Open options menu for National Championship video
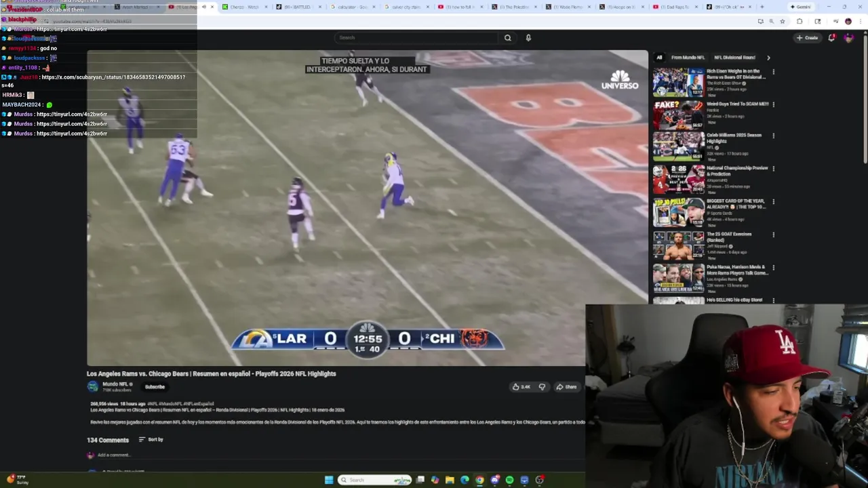The height and width of the screenshot is (488, 868). (x=773, y=169)
